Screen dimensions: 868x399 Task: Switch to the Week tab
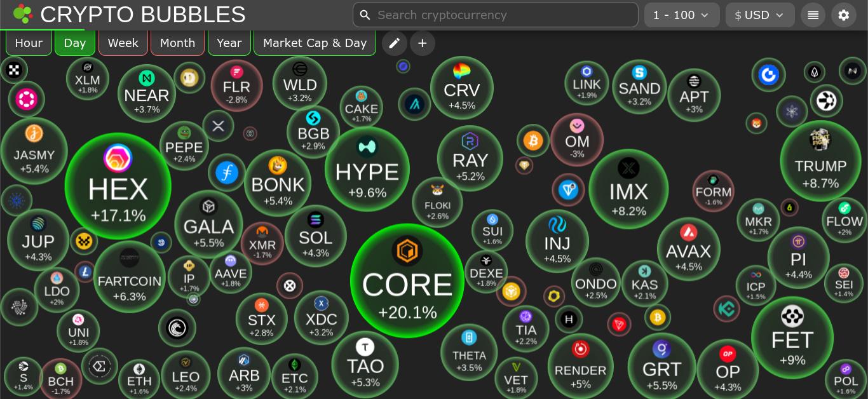tap(123, 43)
